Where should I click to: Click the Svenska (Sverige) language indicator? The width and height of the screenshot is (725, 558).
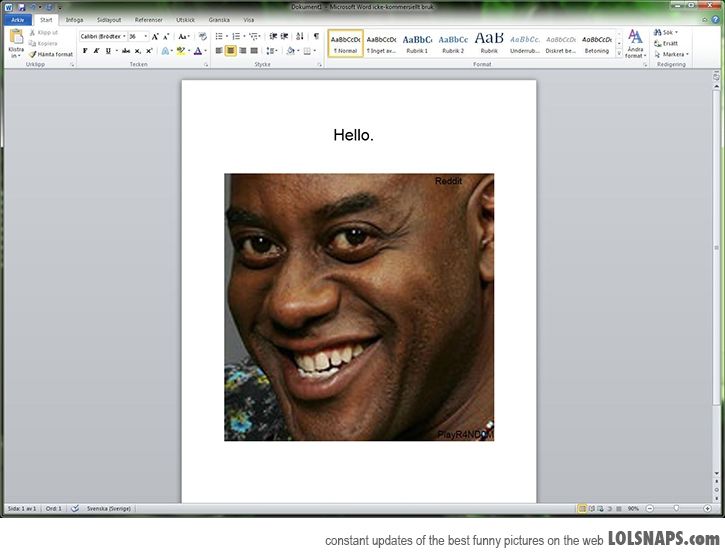coord(108,509)
